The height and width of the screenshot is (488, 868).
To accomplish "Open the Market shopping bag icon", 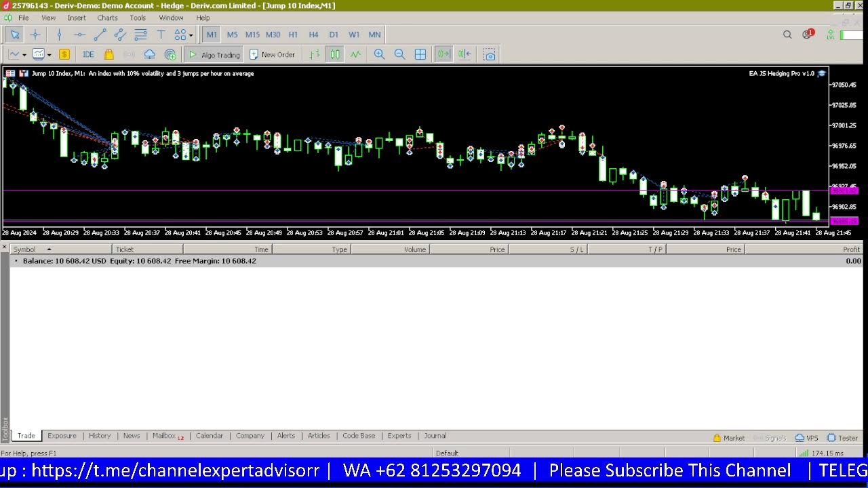I will 108,54.
